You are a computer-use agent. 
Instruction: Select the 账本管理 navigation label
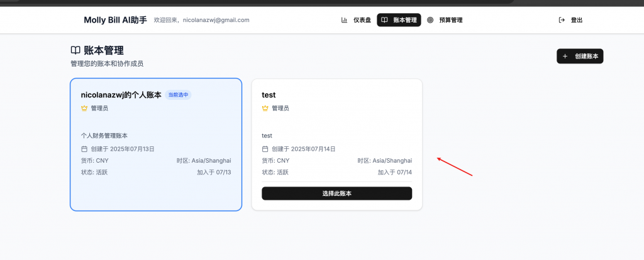[x=405, y=20]
